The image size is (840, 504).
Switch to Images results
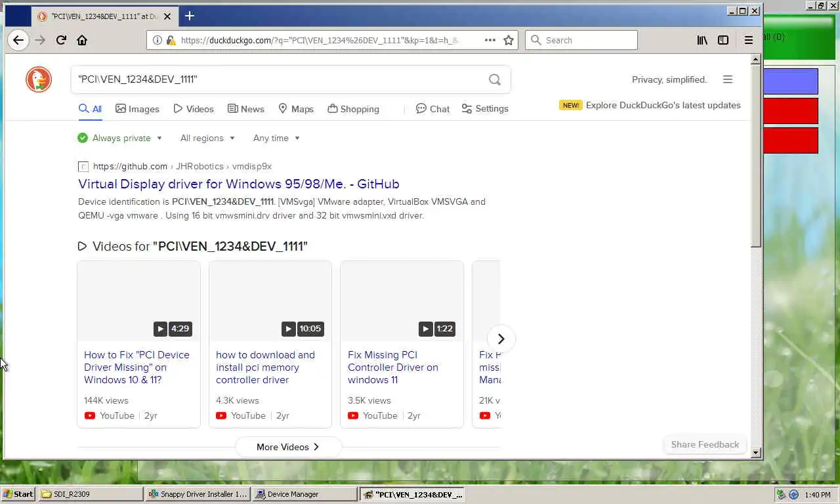137,109
